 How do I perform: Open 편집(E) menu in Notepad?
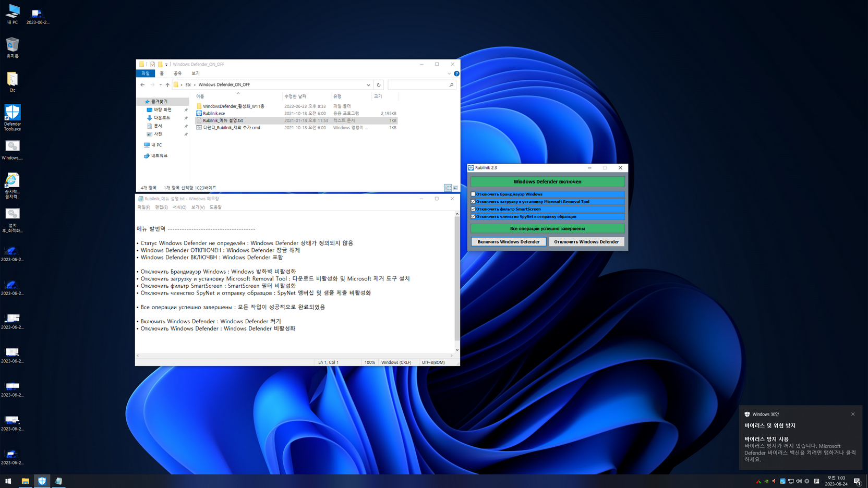click(x=161, y=208)
